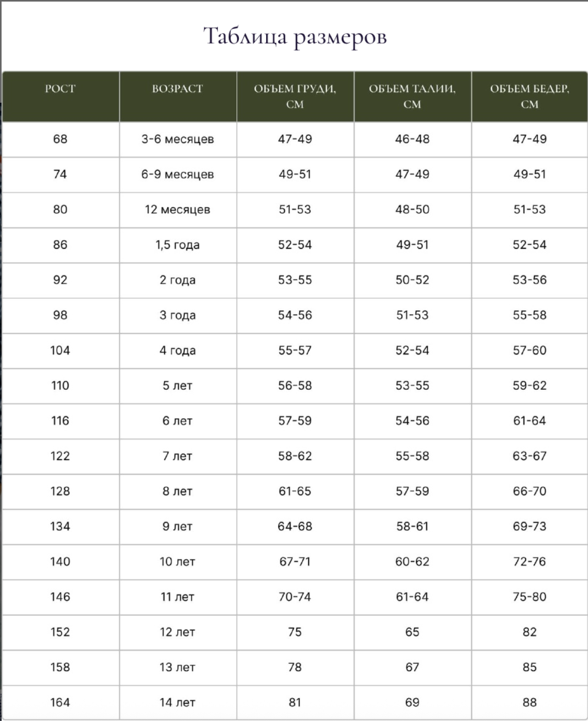Select the 12 месяцев age cell
This screenshot has height=721, width=588.
(178, 210)
